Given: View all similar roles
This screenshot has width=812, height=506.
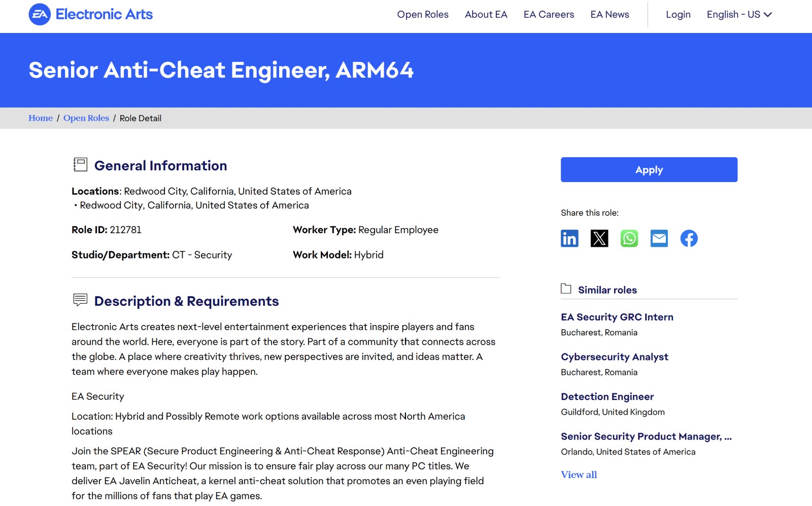Looking at the screenshot, I should [x=579, y=475].
